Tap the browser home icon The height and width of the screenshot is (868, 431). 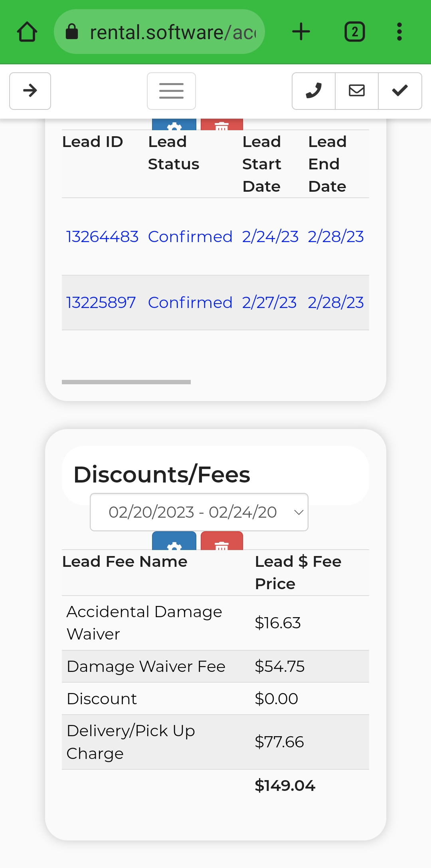tap(27, 32)
